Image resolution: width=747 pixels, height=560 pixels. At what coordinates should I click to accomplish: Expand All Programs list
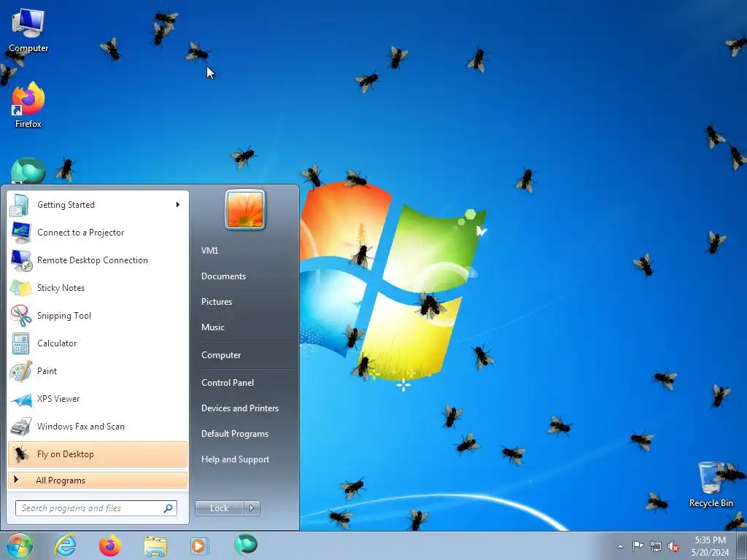(98, 481)
